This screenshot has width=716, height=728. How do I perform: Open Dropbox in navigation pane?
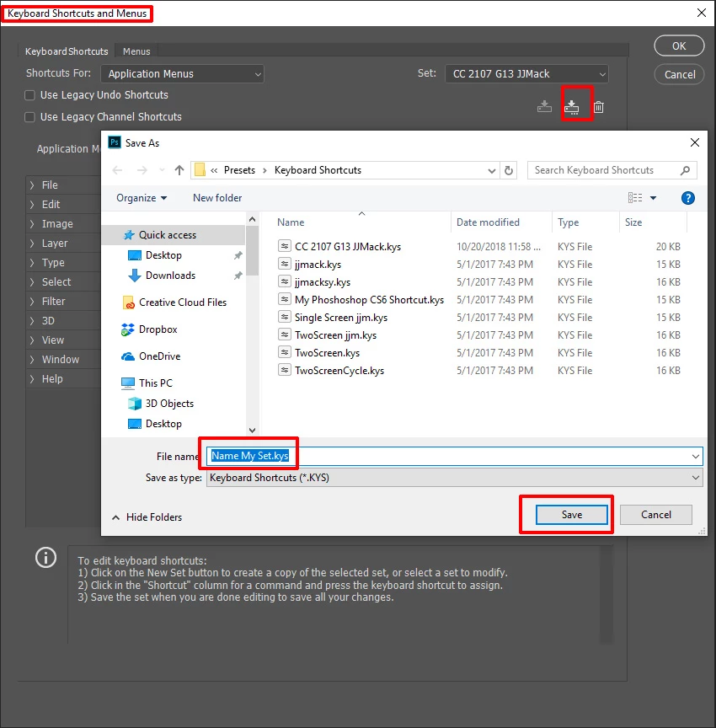158,329
